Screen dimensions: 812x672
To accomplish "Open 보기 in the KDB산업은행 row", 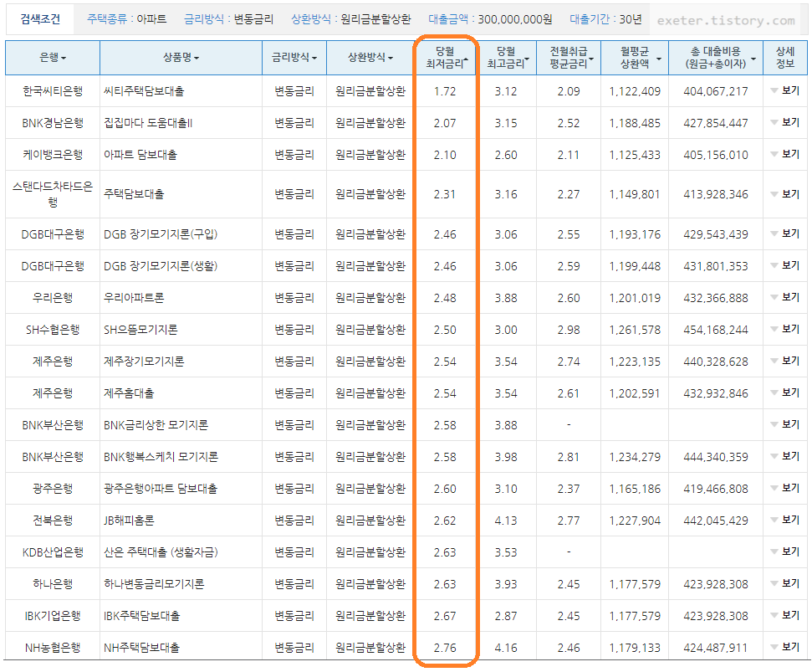I will [791, 551].
